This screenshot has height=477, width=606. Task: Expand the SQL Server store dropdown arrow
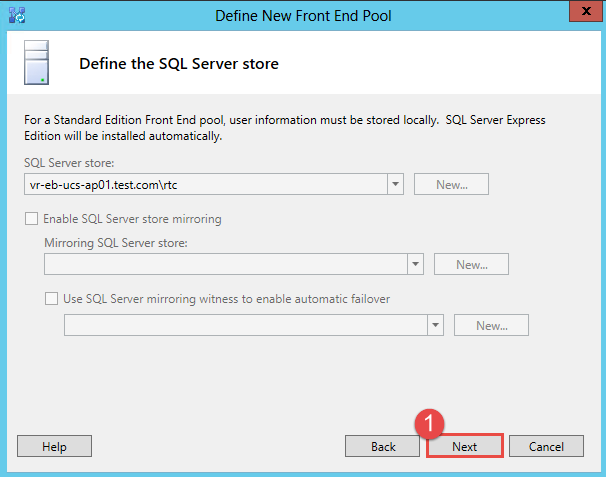click(x=395, y=184)
